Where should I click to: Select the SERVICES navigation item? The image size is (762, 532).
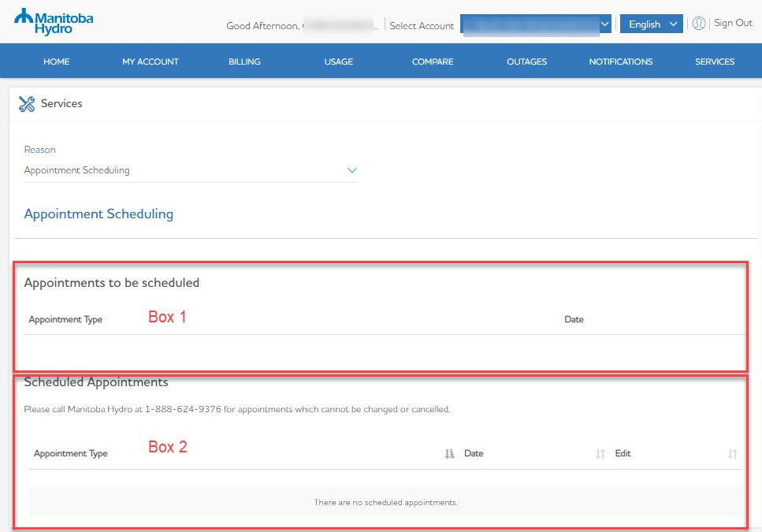pyautogui.click(x=714, y=61)
